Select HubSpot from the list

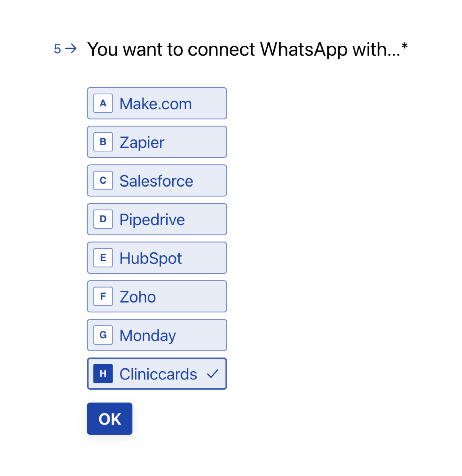coord(157,258)
